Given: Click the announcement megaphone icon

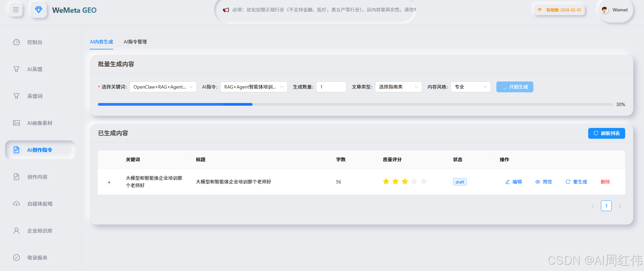Looking at the screenshot, I should click(x=226, y=10).
